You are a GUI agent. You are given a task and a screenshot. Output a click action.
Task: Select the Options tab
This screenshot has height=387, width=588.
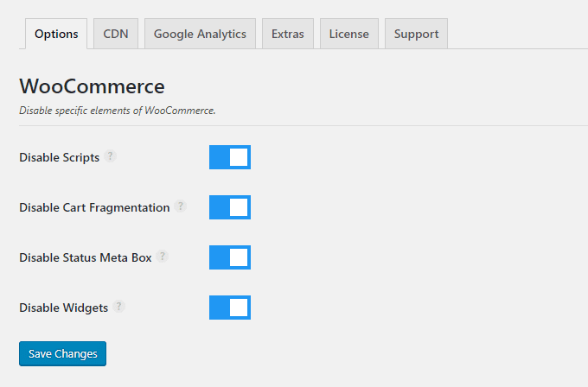pos(56,34)
